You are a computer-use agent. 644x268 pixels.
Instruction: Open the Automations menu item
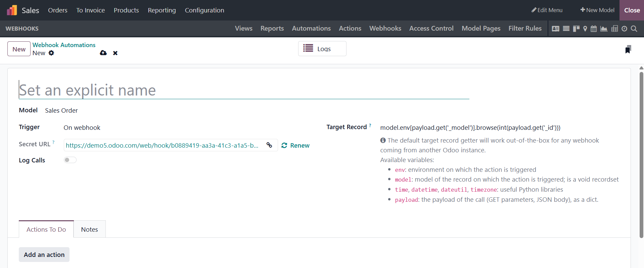point(311,29)
